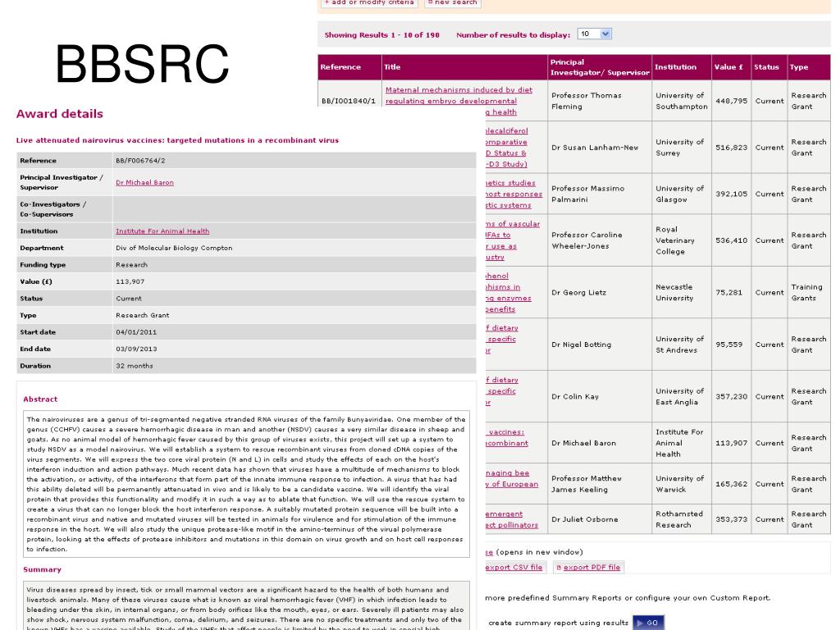This screenshot has height=630, width=840.
Task: Click the GO button for summary report
Action: click(x=648, y=623)
